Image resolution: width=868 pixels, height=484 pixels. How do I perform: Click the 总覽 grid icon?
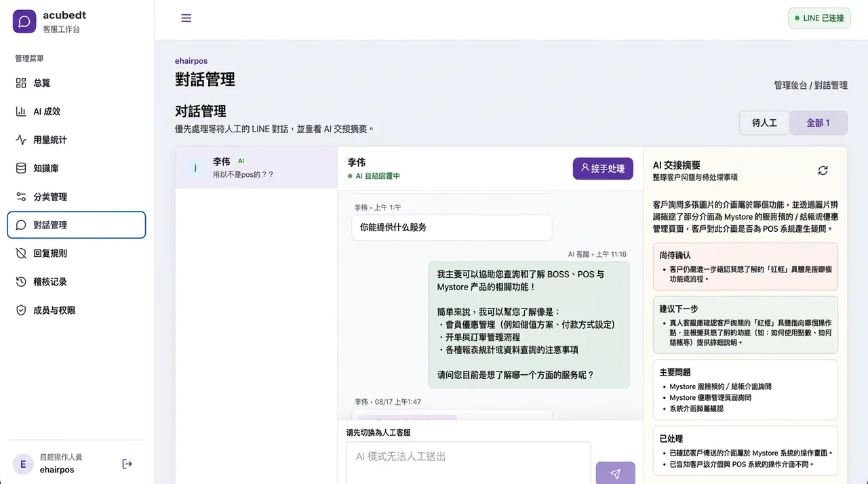coord(21,83)
